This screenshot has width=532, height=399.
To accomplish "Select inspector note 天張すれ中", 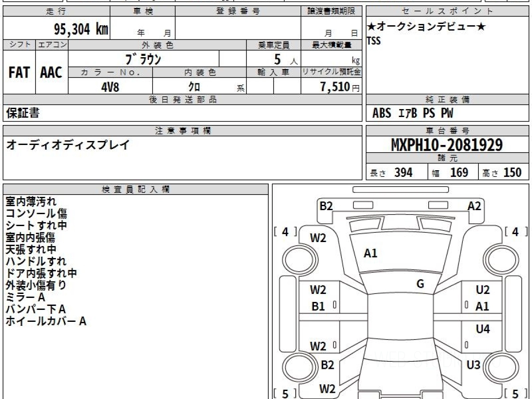I will (31, 250).
